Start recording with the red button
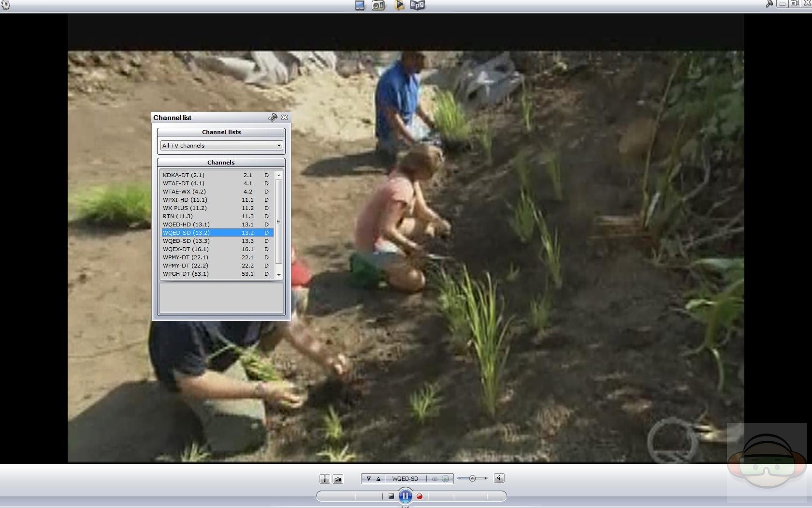This screenshot has width=812, height=508. click(420, 496)
